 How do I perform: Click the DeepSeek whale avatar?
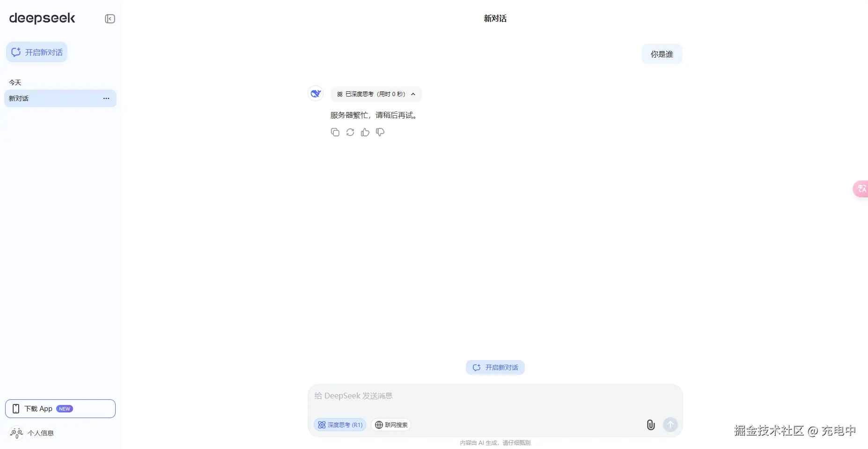(316, 93)
